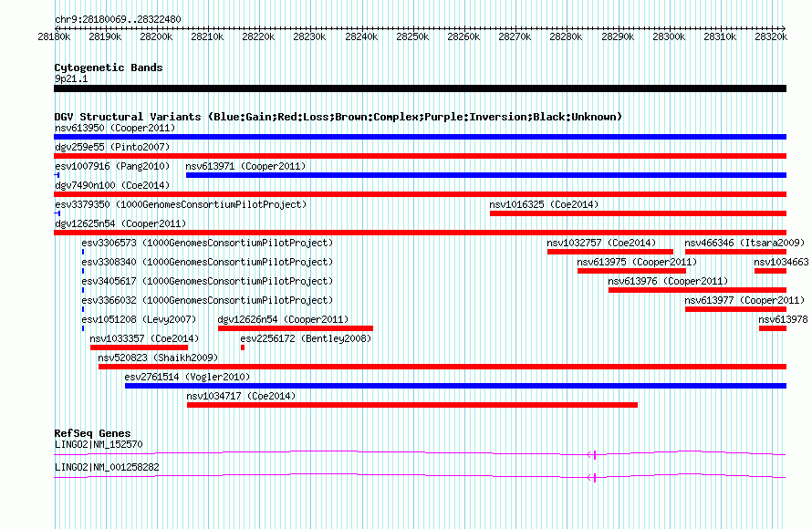This screenshot has height=529, width=812.
Task: Click the 28180k ruler position
Action: point(54,36)
